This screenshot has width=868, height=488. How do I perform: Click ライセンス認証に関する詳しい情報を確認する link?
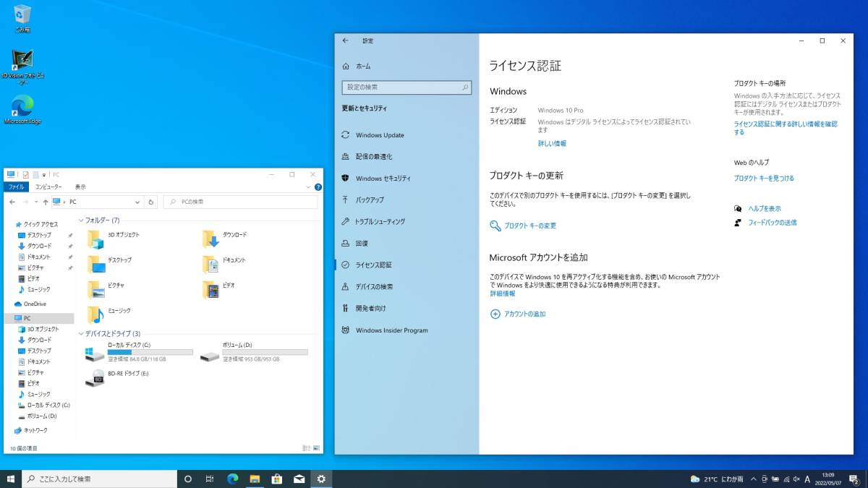pos(786,128)
